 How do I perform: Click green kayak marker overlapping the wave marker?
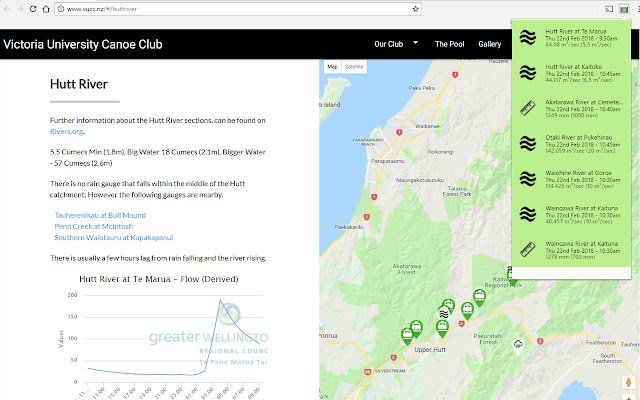click(x=449, y=305)
